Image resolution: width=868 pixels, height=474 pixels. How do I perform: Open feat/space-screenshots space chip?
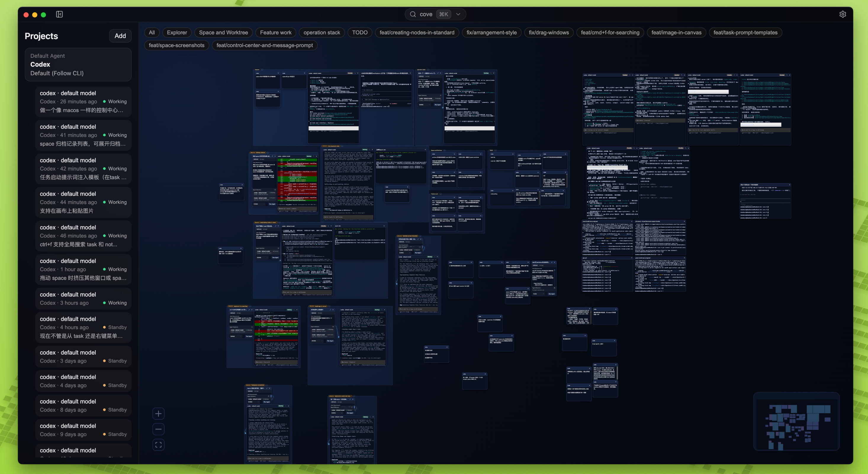176,45
